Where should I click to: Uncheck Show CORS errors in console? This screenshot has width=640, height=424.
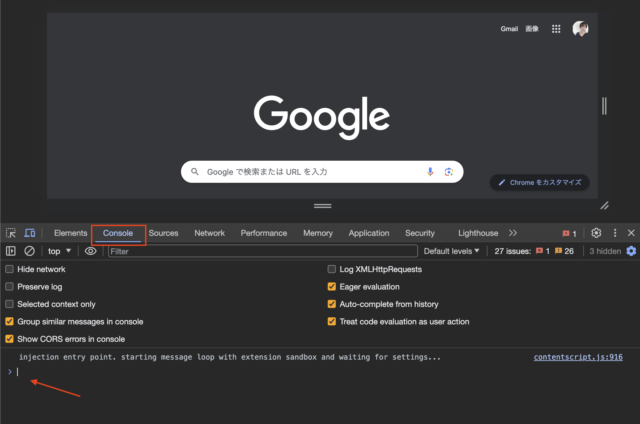pyautogui.click(x=9, y=339)
